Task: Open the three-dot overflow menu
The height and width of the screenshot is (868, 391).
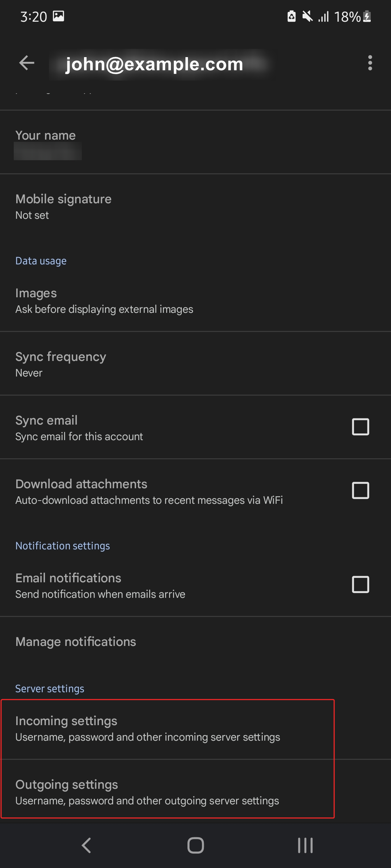Action: (x=370, y=63)
